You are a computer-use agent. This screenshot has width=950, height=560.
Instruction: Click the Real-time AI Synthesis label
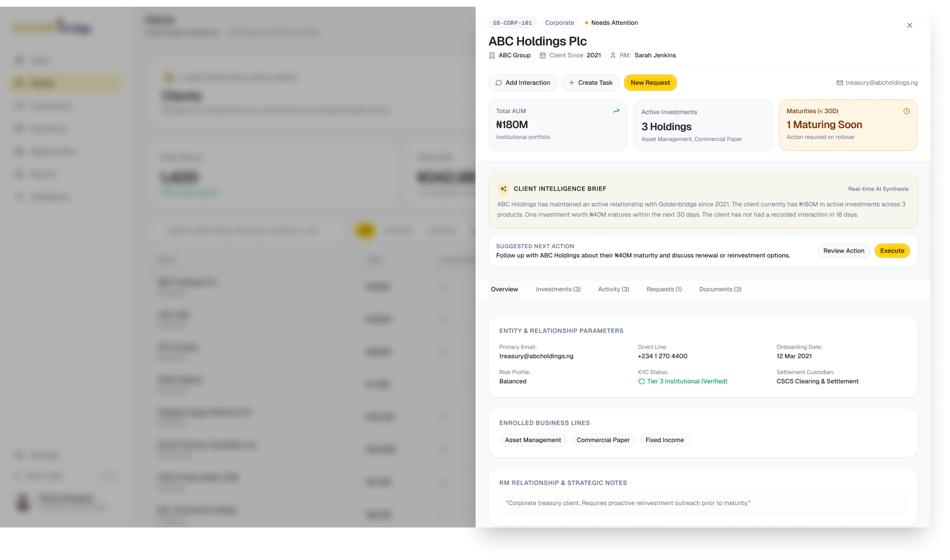878,189
